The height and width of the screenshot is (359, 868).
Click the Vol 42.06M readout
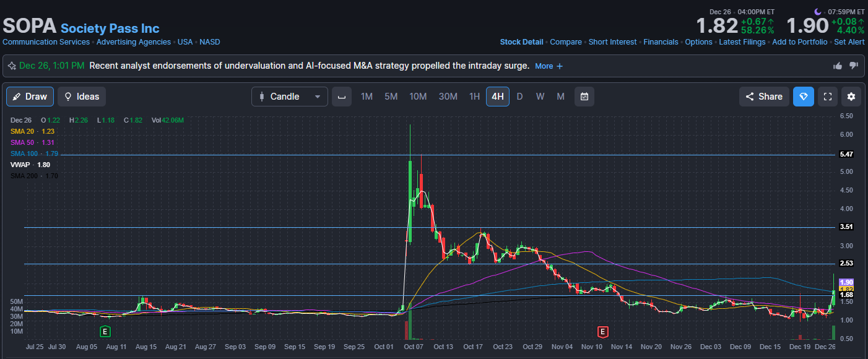[x=167, y=120]
